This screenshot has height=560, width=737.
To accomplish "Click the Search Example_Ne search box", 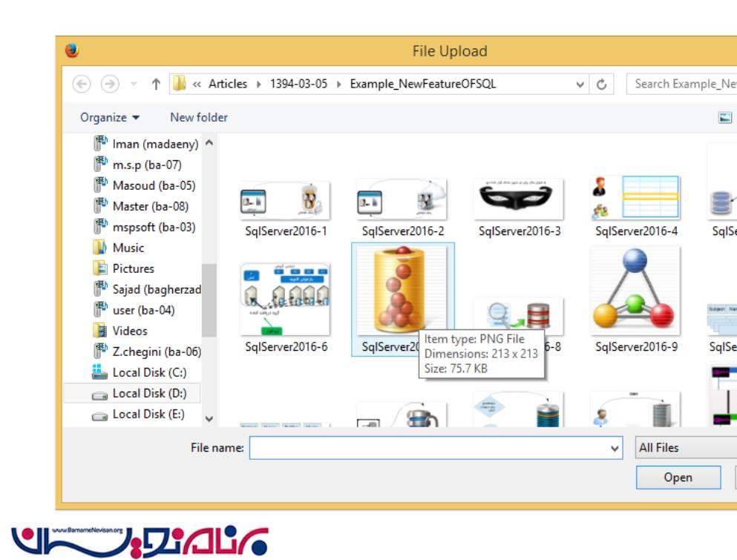I will click(x=681, y=84).
